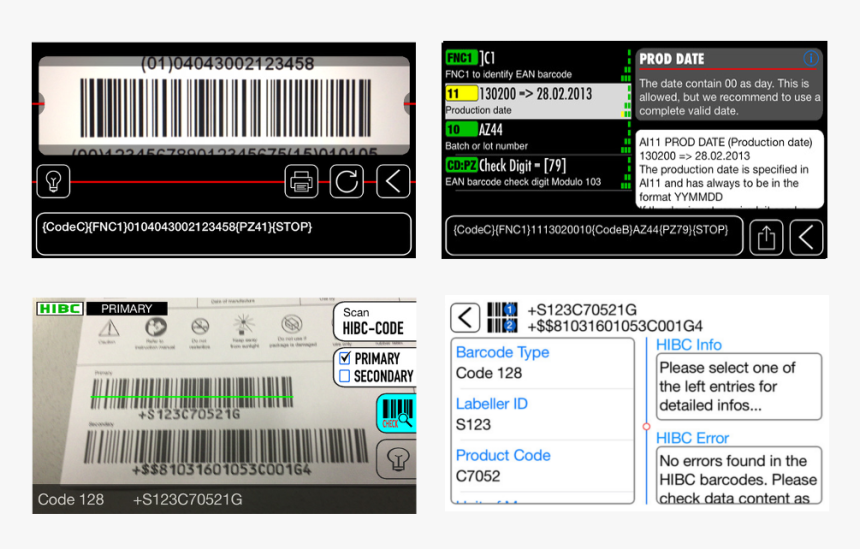Select the FNC1 ]C1 entry
The height and width of the screenshot is (549, 860).
[538, 65]
